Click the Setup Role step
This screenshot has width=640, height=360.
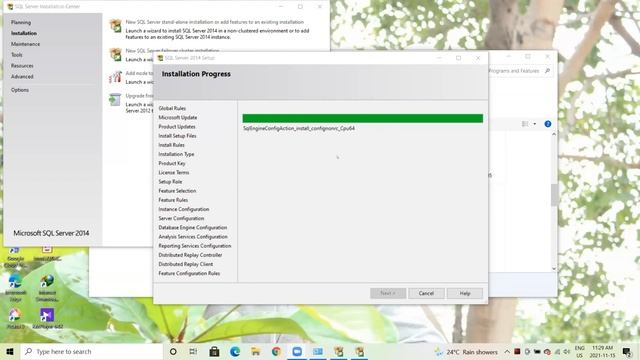pyautogui.click(x=170, y=181)
